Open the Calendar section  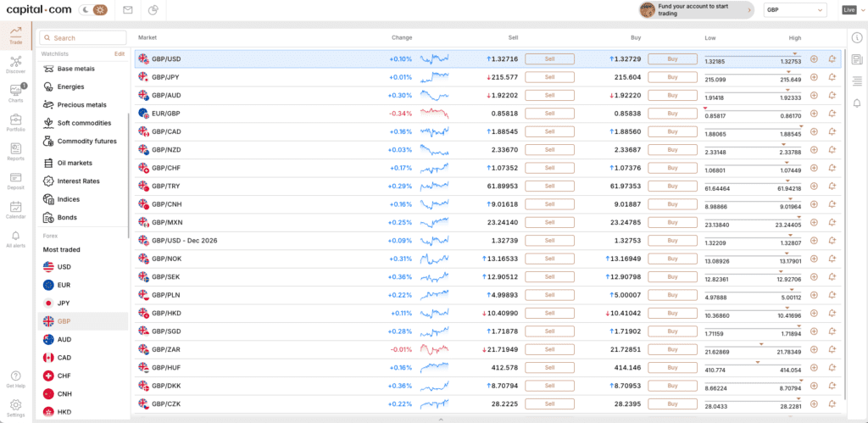coord(15,210)
